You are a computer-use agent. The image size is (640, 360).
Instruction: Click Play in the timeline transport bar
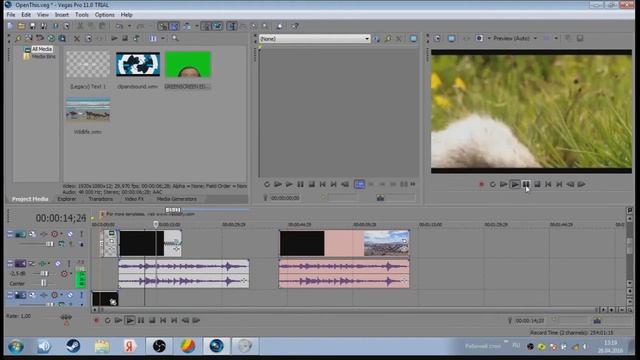point(130,320)
